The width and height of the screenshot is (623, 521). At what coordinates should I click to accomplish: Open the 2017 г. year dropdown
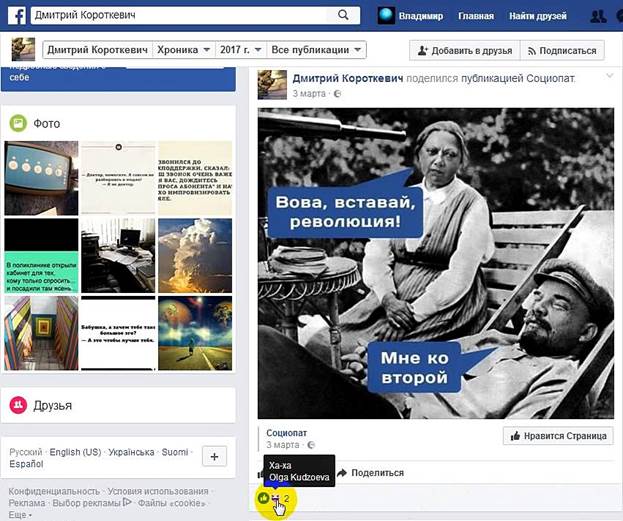point(241,50)
